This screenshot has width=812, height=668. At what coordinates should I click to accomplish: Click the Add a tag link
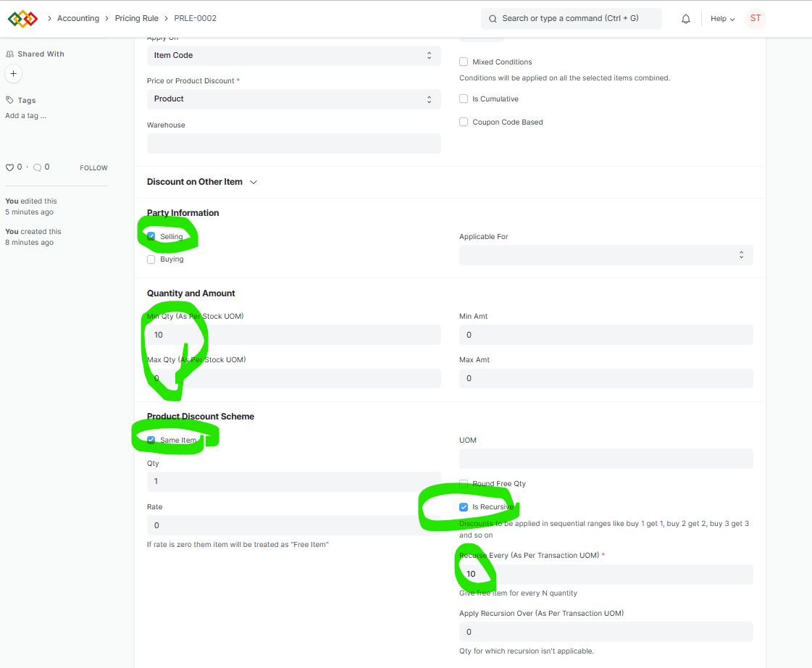[x=25, y=115]
